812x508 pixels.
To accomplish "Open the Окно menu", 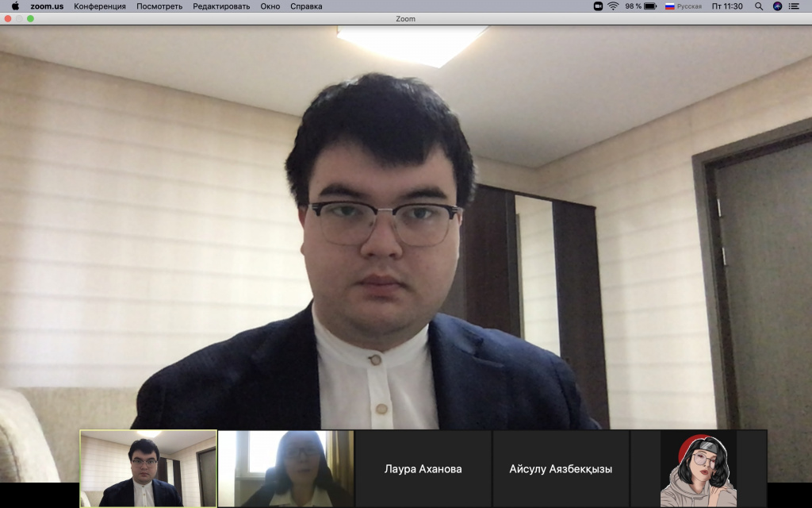I will [x=270, y=6].
